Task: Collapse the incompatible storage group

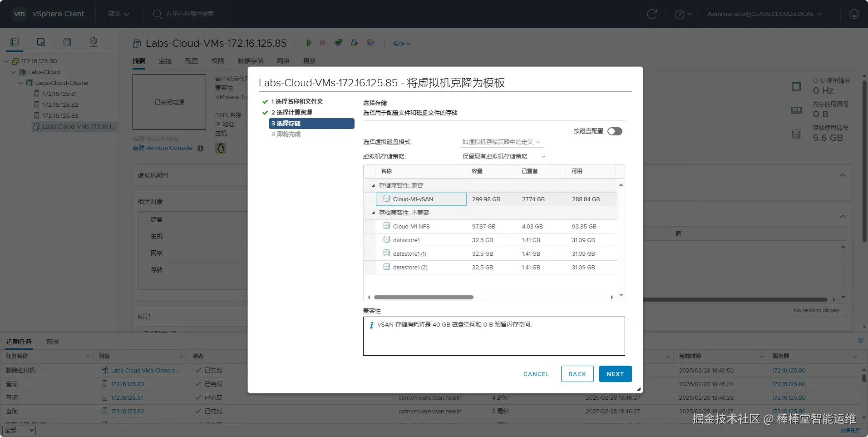Action: [373, 213]
